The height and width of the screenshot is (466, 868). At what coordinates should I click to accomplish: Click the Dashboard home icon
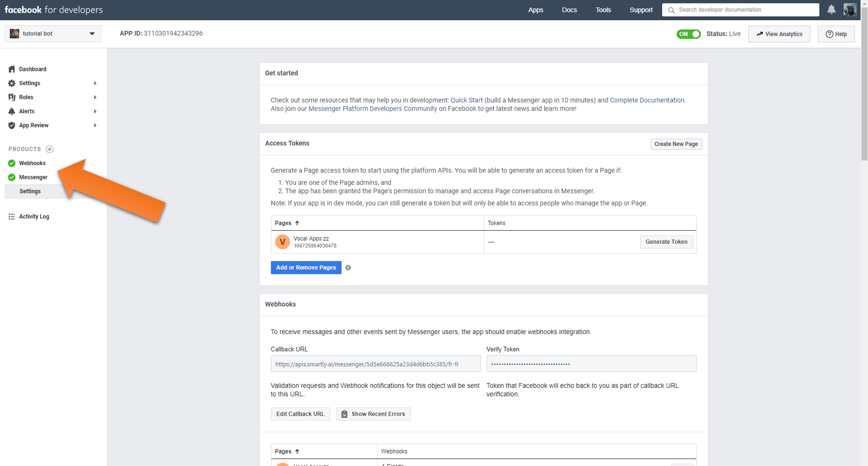[12, 69]
